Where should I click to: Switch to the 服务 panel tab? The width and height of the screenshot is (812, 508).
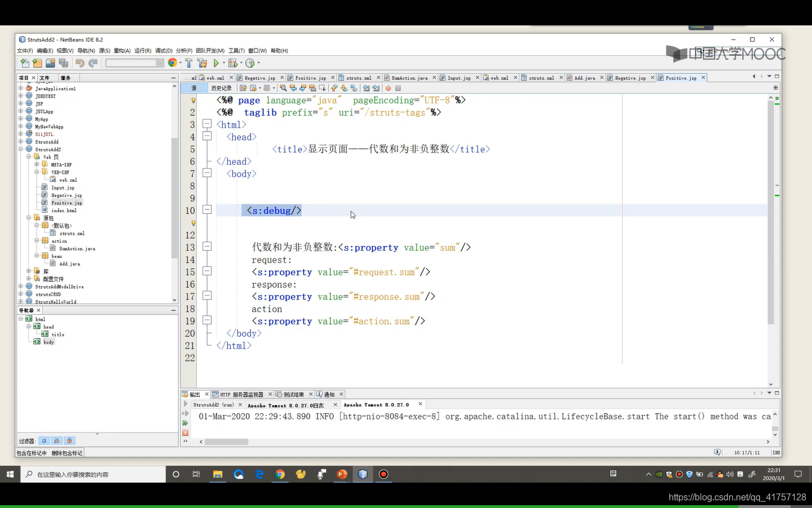(x=66, y=78)
